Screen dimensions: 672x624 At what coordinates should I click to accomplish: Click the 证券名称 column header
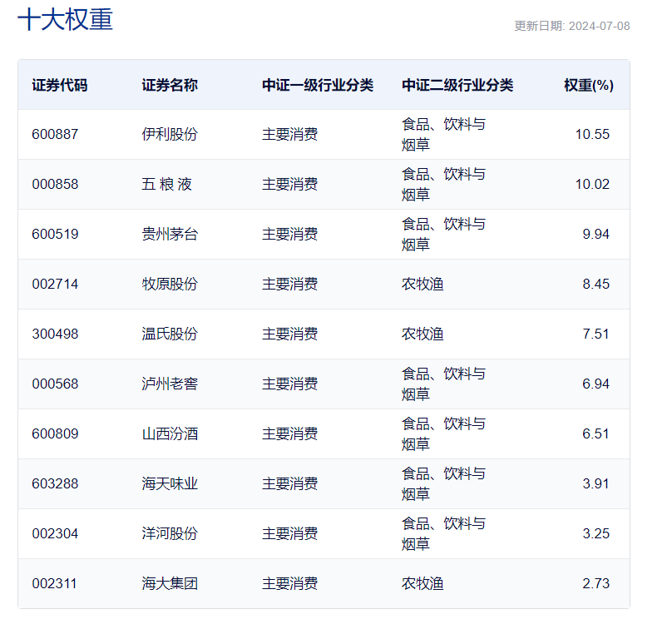[x=170, y=85]
